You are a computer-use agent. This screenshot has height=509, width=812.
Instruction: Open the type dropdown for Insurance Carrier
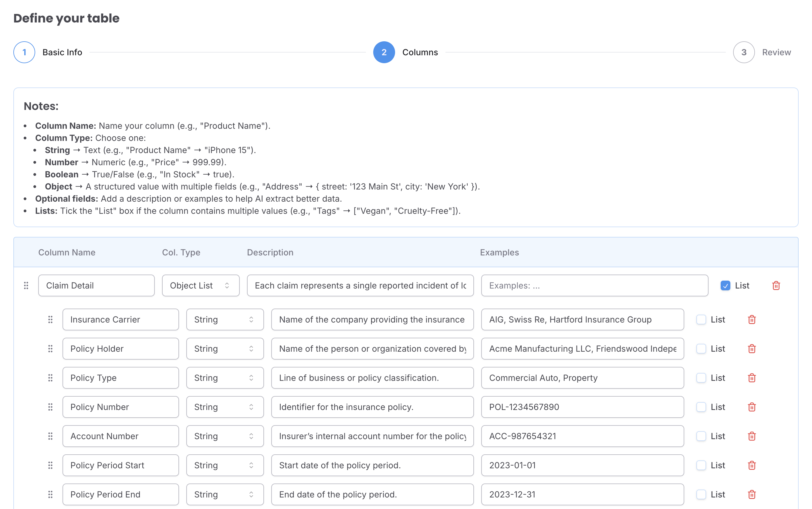(x=225, y=319)
